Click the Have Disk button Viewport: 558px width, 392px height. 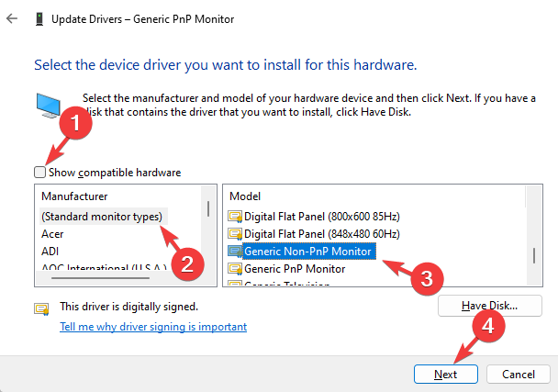coord(490,306)
